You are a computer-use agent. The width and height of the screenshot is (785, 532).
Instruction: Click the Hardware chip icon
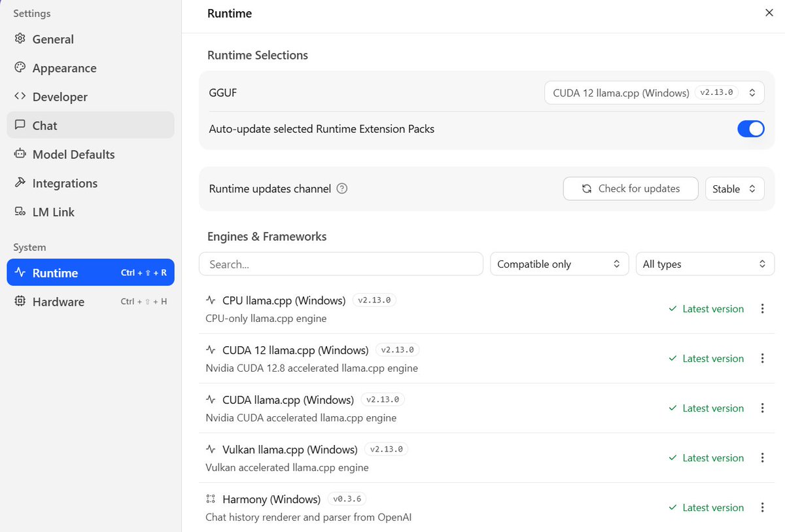20,302
